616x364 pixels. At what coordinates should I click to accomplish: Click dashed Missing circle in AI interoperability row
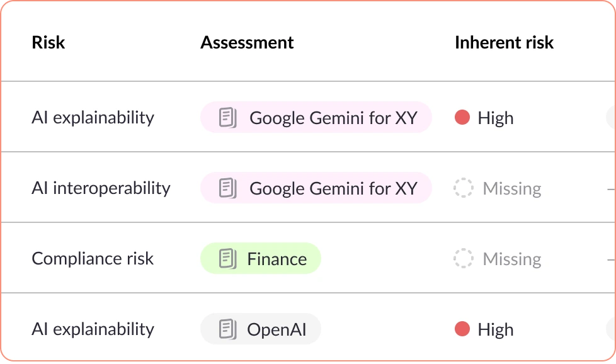click(464, 188)
